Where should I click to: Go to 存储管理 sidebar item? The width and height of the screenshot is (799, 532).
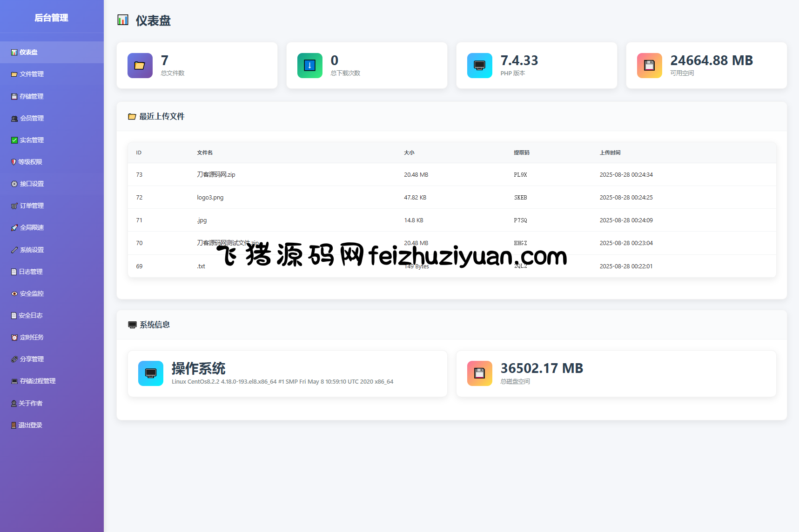pyautogui.click(x=32, y=96)
